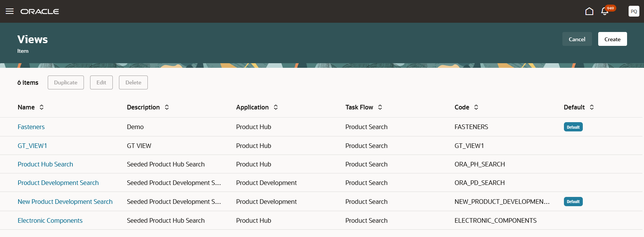Open the hamburger navigation menu
The height and width of the screenshot is (237, 644).
pyautogui.click(x=10, y=11)
